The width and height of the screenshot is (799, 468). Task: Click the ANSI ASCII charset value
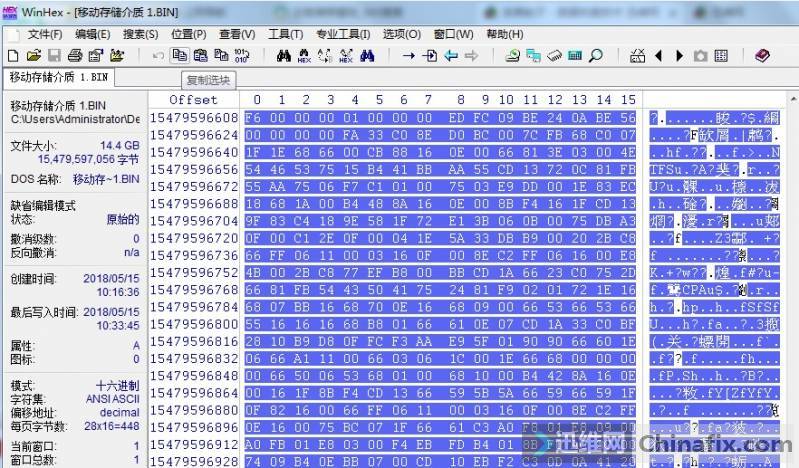[113, 399]
